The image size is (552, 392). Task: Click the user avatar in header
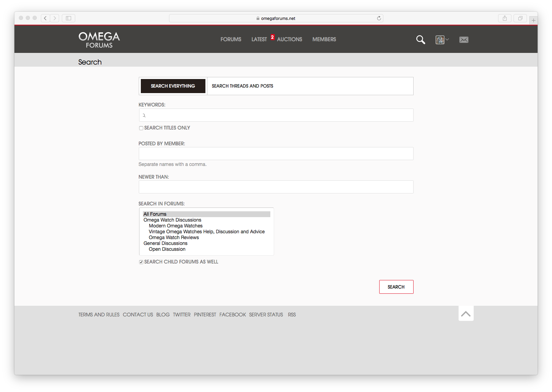[x=440, y=40]
